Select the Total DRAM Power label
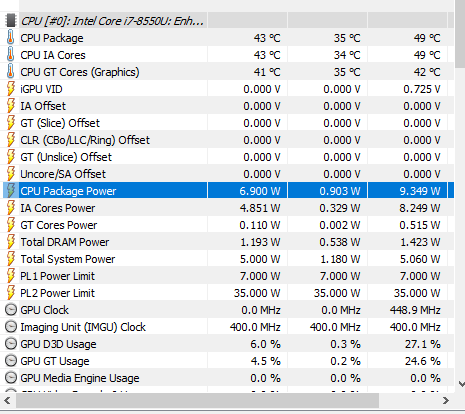 (x=65, y=242)
